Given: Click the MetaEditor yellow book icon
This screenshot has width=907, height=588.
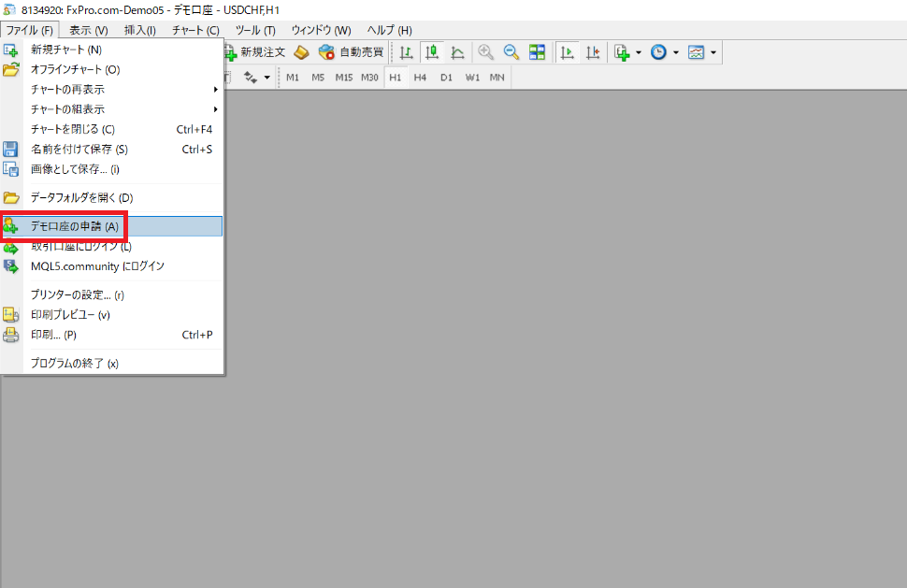Looking at the screenshot, I should [x=301, y=52].
